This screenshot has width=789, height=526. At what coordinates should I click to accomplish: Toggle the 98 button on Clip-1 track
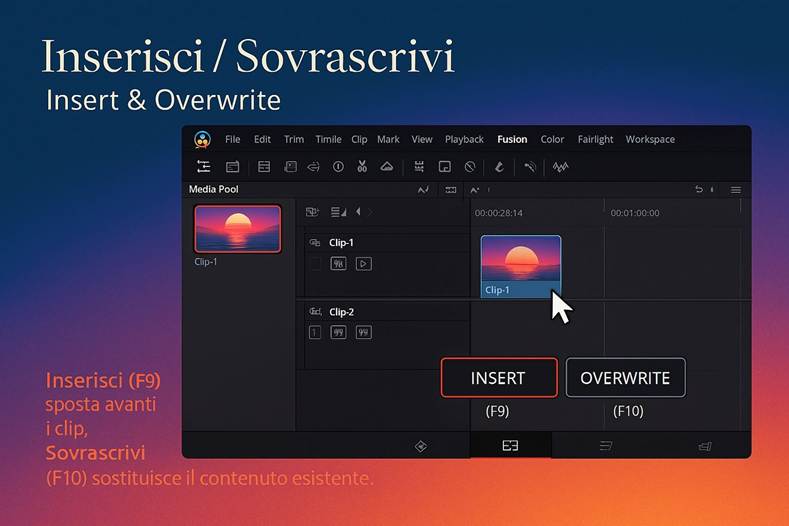coord(338,264)
